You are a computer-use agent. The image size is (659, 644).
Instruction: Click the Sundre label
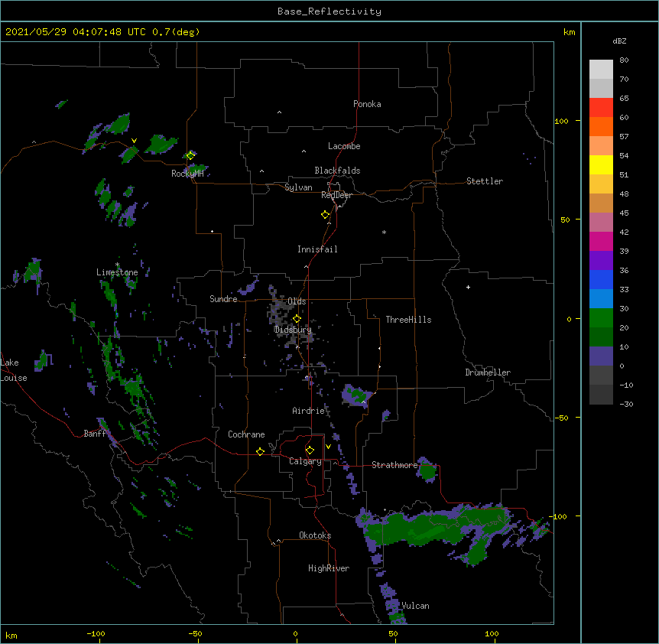tap(223, 299)
